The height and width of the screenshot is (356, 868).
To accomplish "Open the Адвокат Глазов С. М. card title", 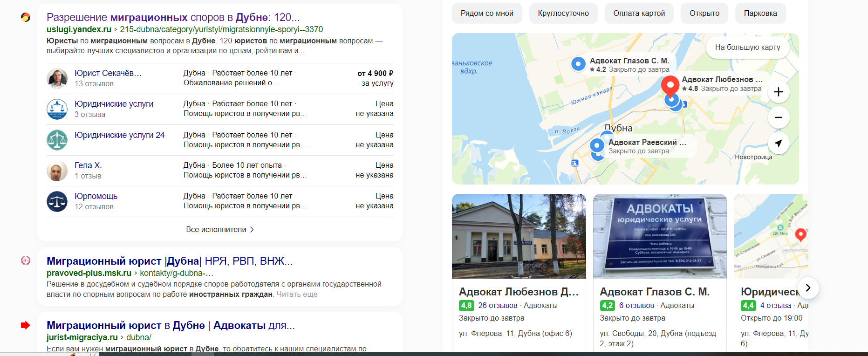I will tap(655, 292).
